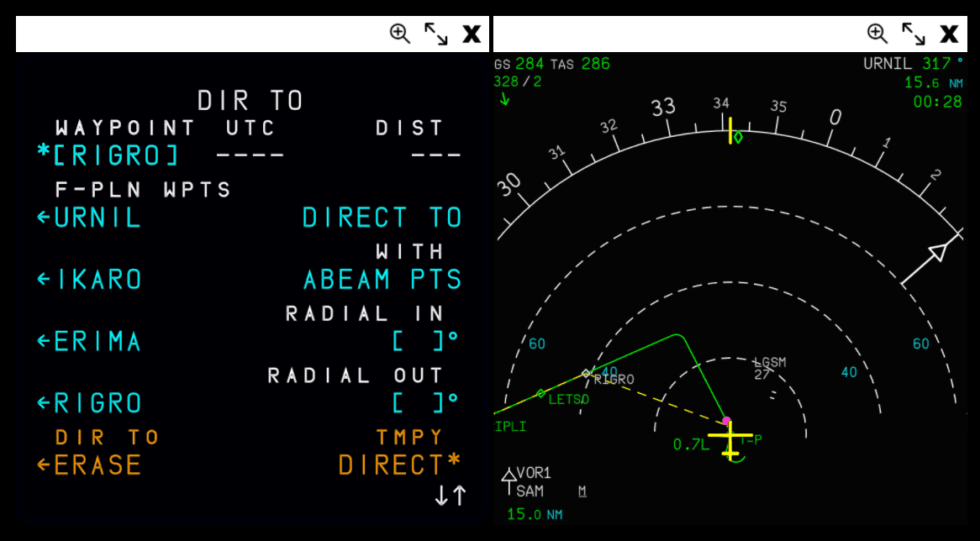980x541 pixels.
Task: Pick RIGRO from F-PLN waypoints list
Action: 89,404
